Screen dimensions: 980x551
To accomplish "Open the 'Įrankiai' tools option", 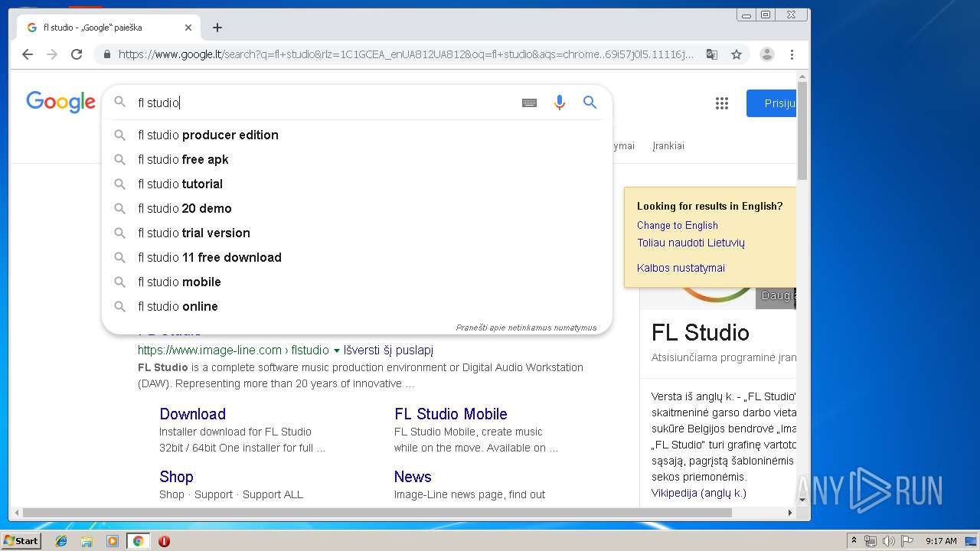I will (668, 145).
